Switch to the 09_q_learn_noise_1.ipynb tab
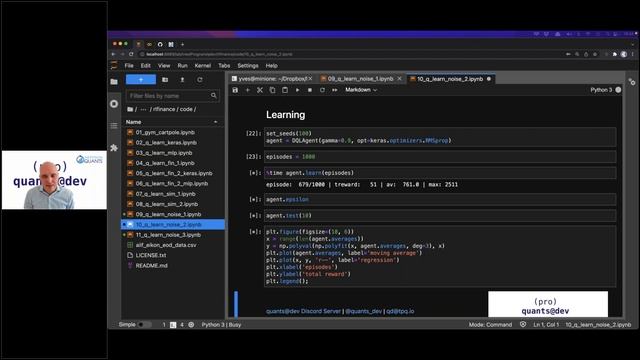 [x=360, y=79]
